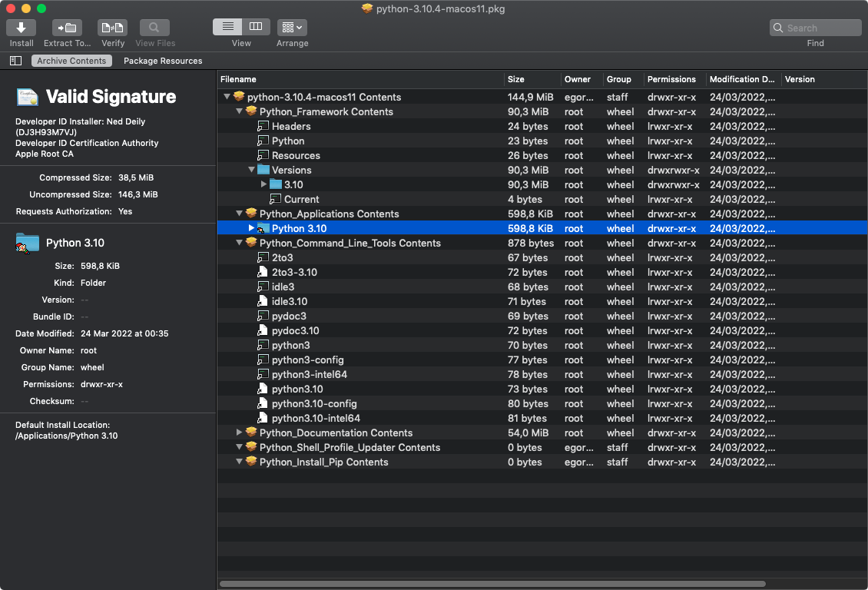Select the Archive Contents tab

tap(71, 61)
